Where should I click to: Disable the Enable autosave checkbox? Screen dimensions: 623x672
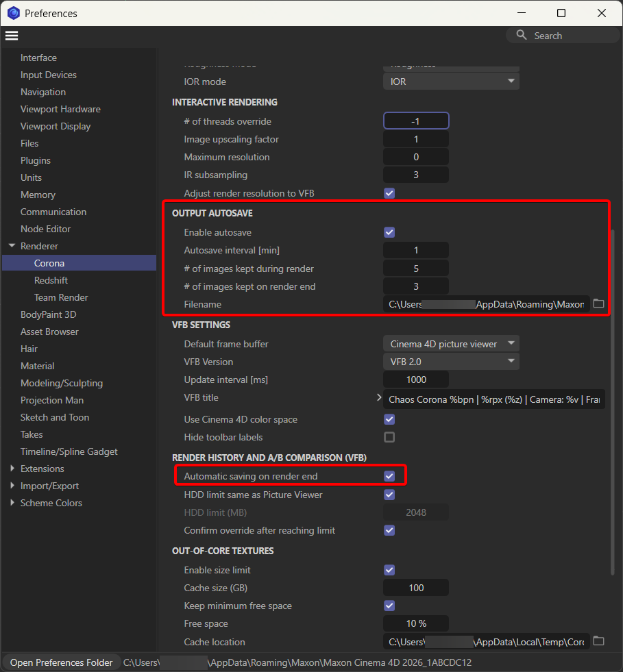pos(389,232)
